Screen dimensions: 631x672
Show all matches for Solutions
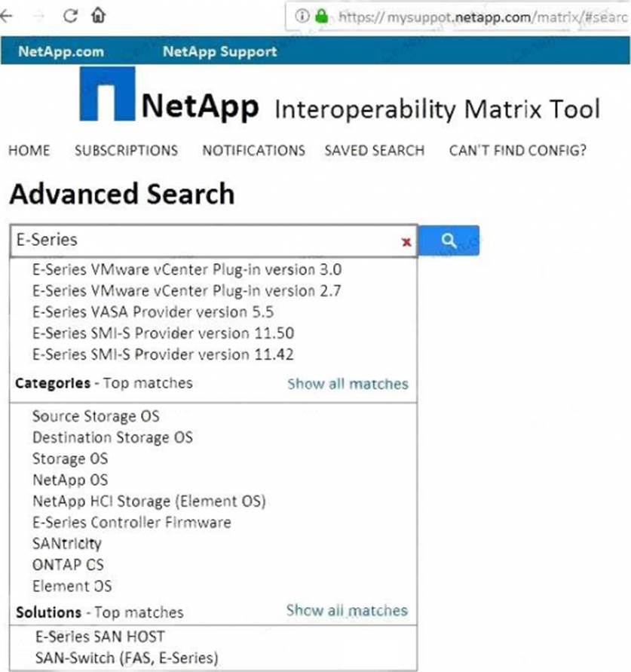(347, 611)
